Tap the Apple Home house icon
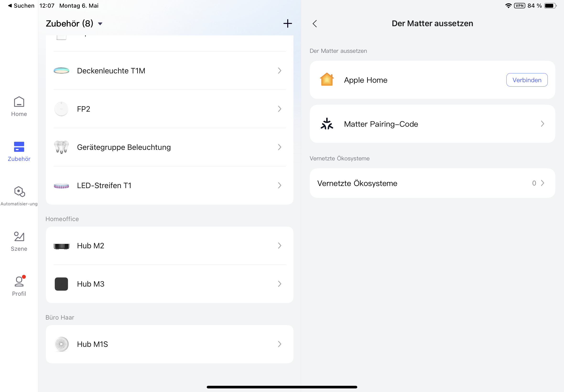This screenshot has width=564, height=392. pos(326,80)
